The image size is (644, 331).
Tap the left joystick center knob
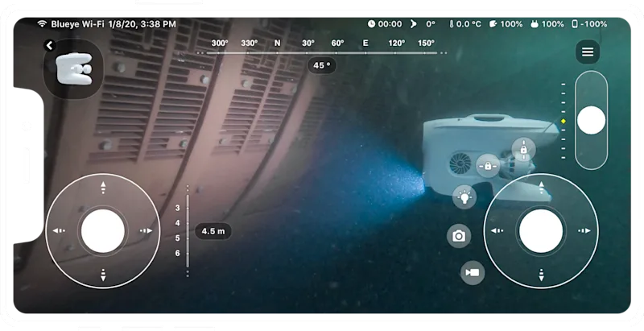click(x=102, y=231)
